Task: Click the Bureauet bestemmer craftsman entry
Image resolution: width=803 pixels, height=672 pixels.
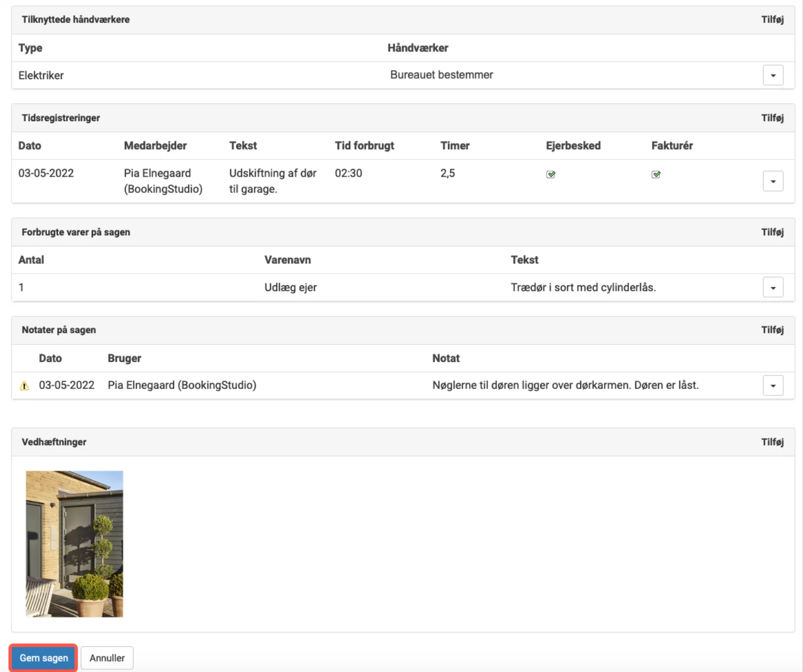Action: [x=441, y=75]
